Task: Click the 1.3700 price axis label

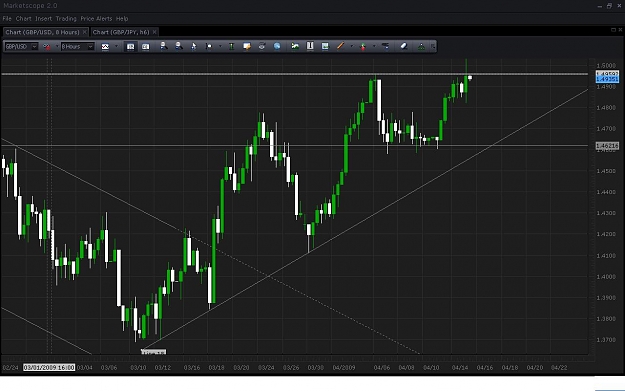Action: pos(606,340)
